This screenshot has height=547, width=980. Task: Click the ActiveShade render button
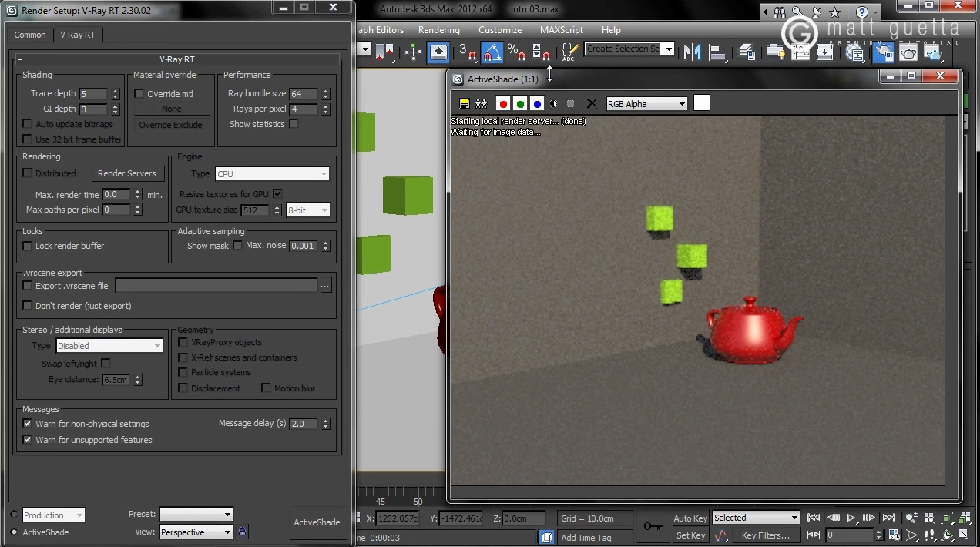tap(317, 522)
